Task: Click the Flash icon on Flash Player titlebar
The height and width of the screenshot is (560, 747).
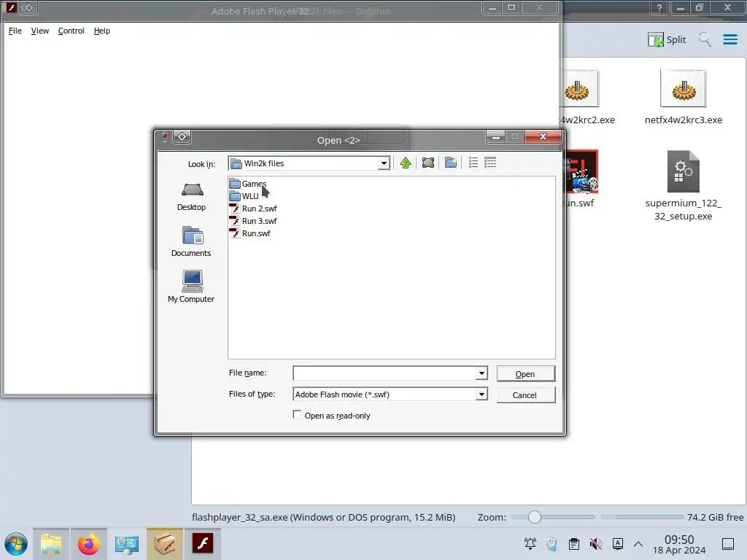Action: click(11, 7)
